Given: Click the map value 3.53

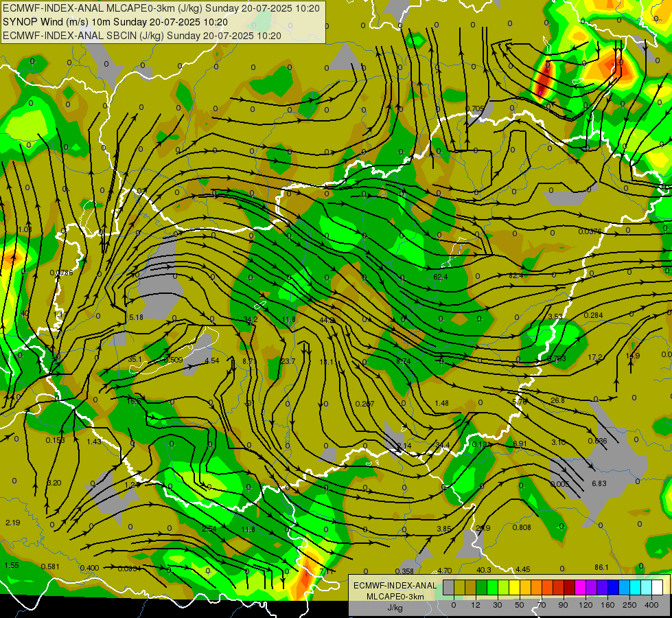Looking at the screenshot, I should click(x=555, y=317).
